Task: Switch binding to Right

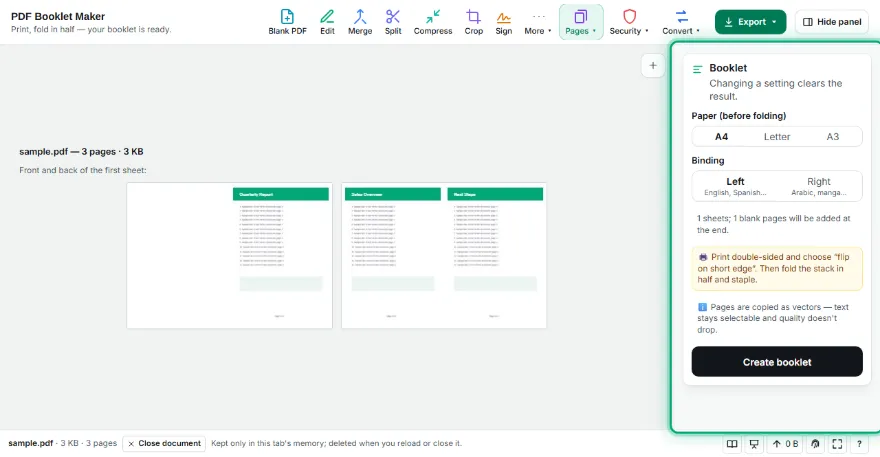Action: [x=819, y=186]
